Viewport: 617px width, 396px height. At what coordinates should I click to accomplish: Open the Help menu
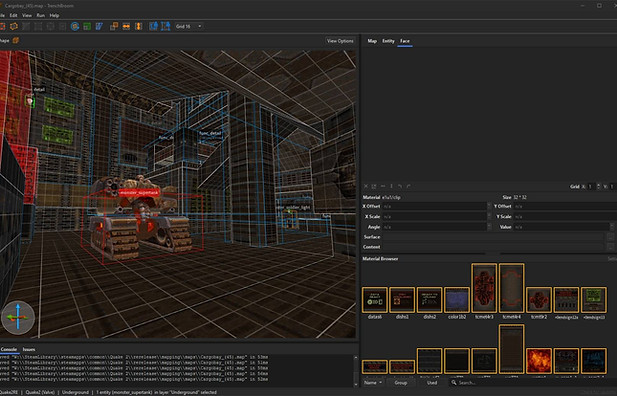(x=54, y=15)
